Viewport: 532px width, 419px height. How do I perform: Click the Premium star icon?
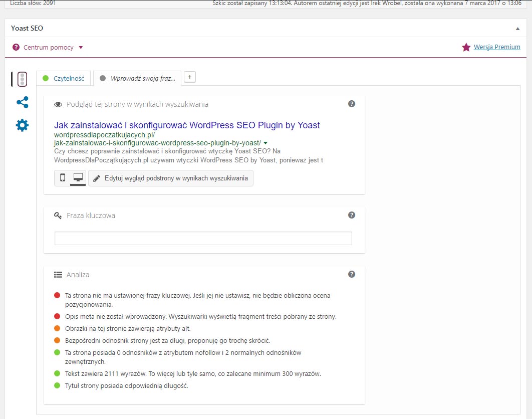(466, 47)
